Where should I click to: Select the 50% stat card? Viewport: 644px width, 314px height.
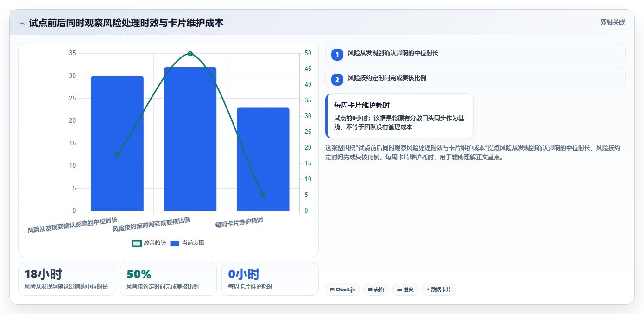coord(168,279)
